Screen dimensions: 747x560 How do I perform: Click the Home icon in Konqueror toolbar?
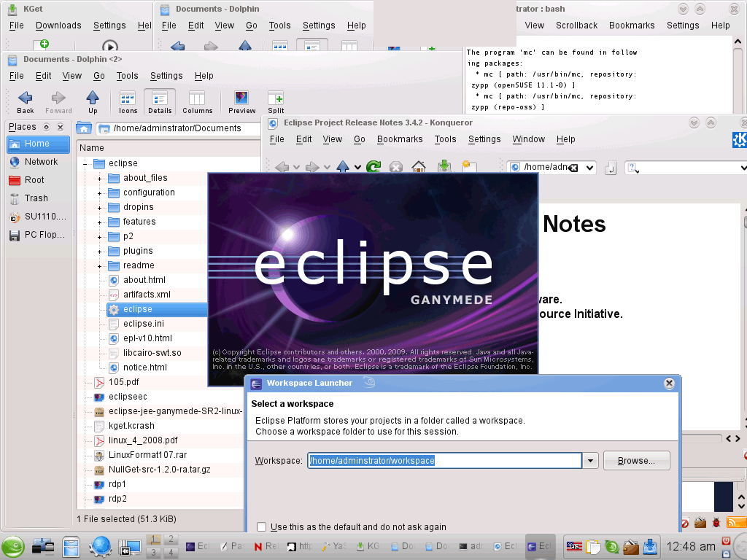point(418,167)
